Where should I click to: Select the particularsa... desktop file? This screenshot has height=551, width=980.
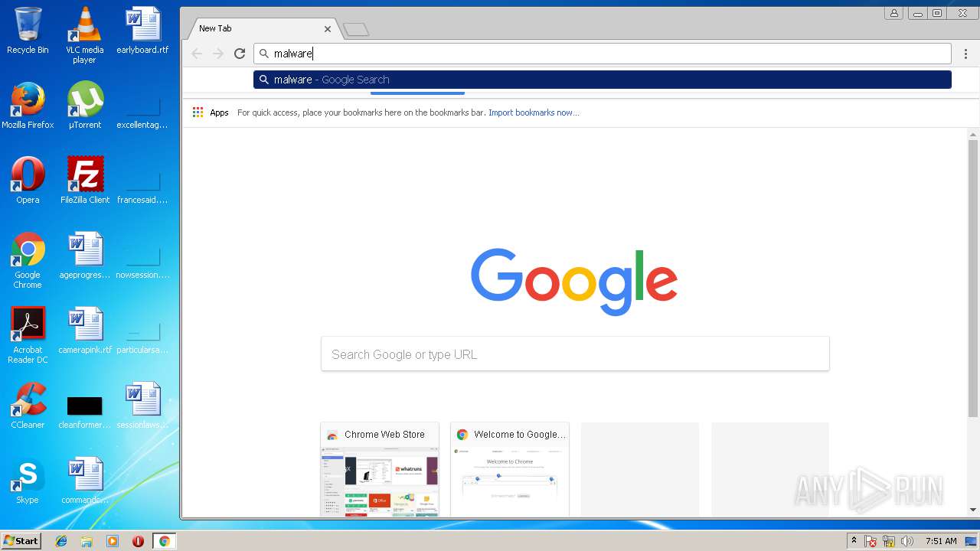click(x=142, y=337)
